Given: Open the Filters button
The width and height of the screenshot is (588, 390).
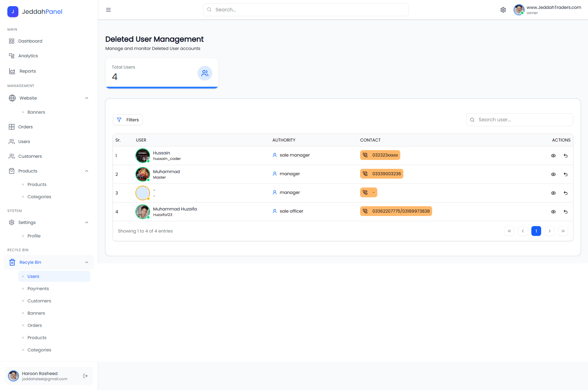Looking at the screenshot, I should [128, 120].
